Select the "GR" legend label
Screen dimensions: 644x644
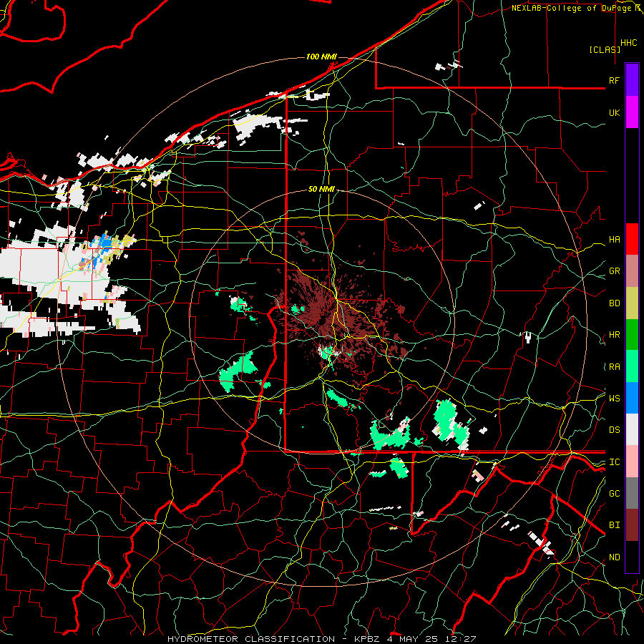(614, 271)
